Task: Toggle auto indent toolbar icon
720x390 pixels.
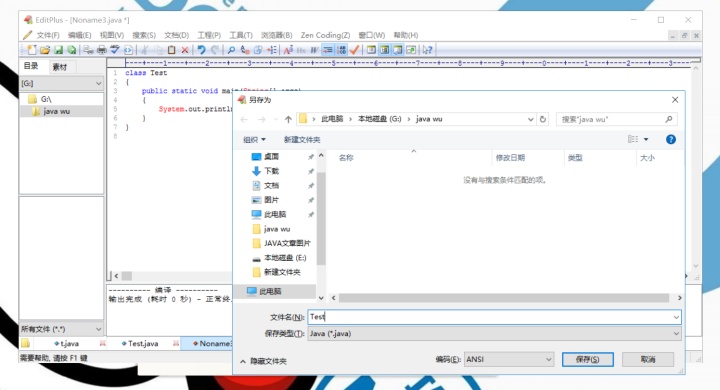Action: 328,50
